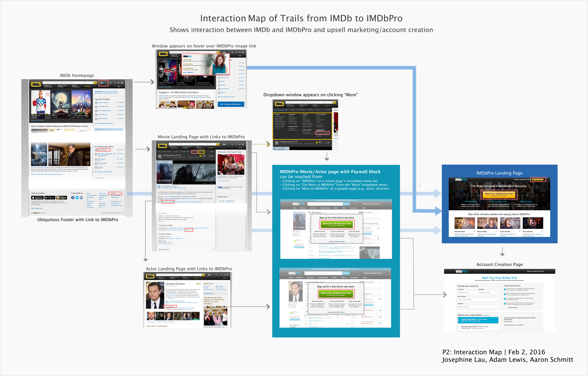
Task: Click the Instagram icon in the IMDb Homepage header
Action: tap(122, 83)
